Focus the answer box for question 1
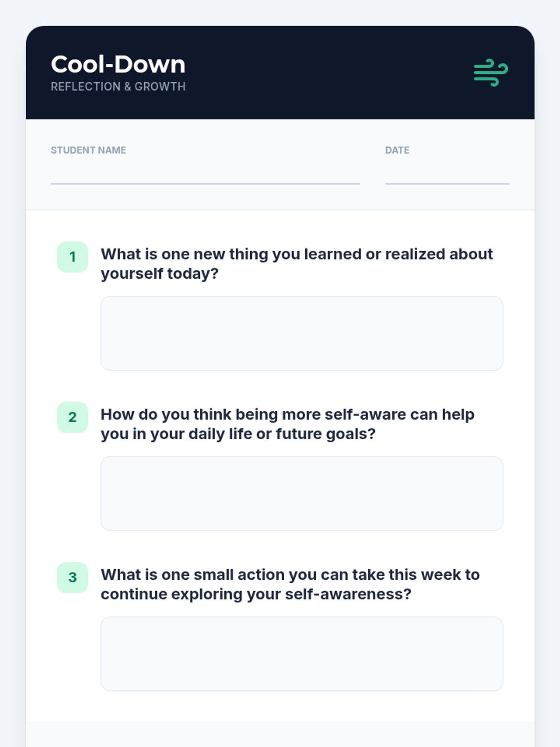 point(302,333)
